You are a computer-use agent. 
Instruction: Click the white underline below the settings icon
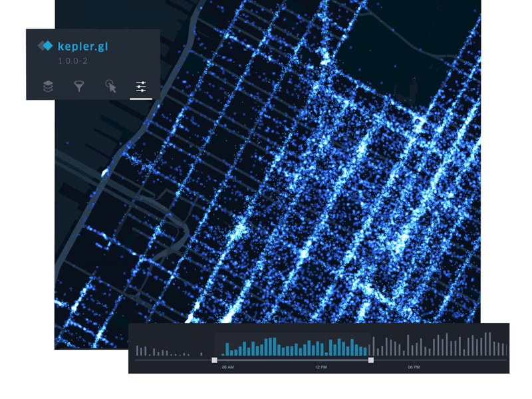pyautogui.click(x=141, y=98)
